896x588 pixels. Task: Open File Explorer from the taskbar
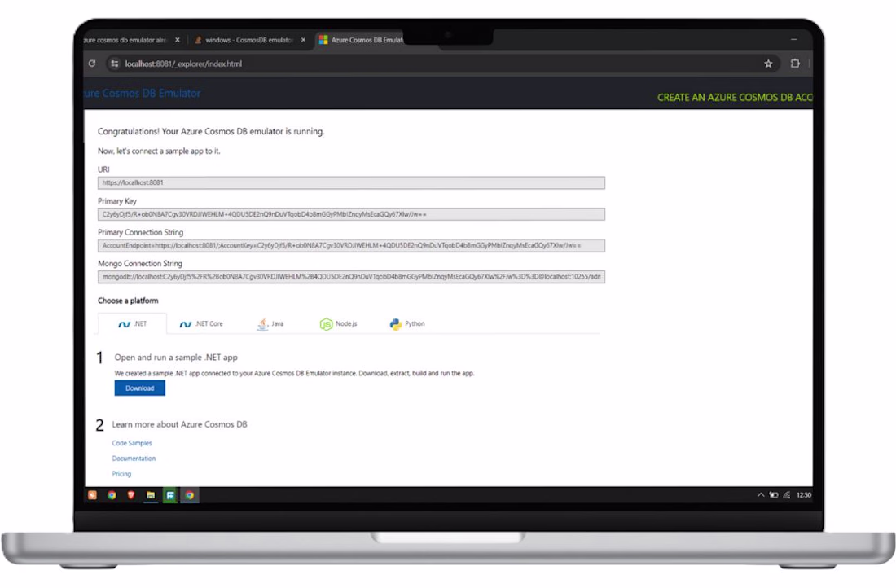151,495
